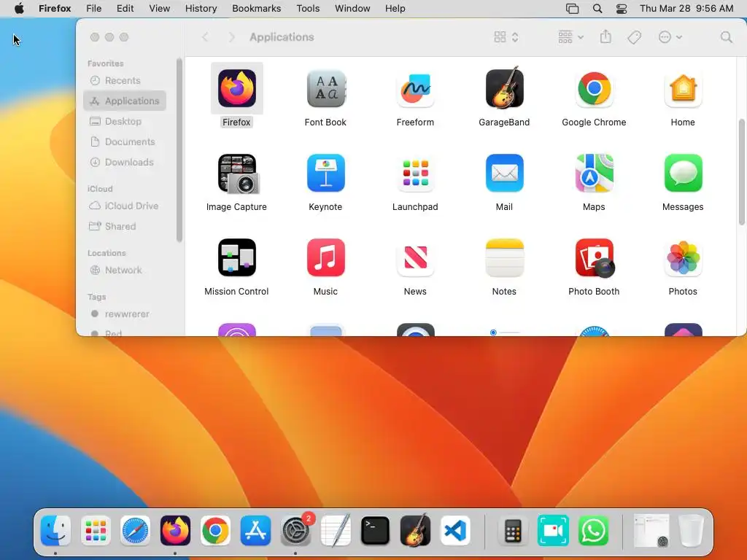The image size is (747, 560).
Task: Open the Tools menu
Action: coord(309,9)
